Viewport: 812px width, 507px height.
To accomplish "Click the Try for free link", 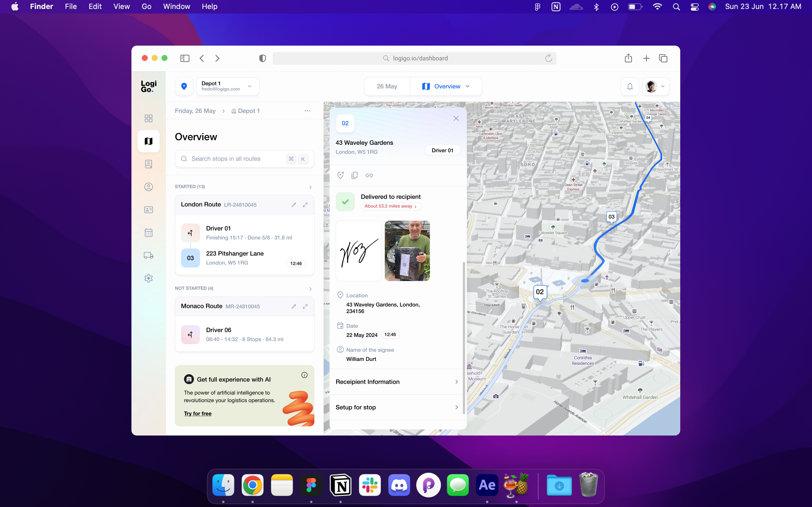I will (x=198, y=413).
